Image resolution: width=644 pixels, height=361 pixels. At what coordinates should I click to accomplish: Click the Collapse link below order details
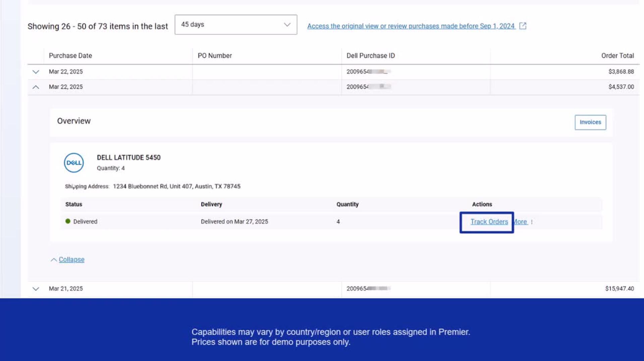coord(71,259)
